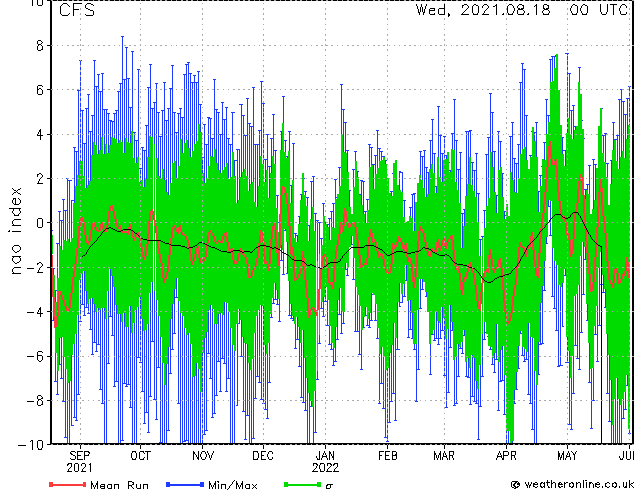634x490 pixels.
Task: Click the CFS model label
Action: (x=77, y=10)
